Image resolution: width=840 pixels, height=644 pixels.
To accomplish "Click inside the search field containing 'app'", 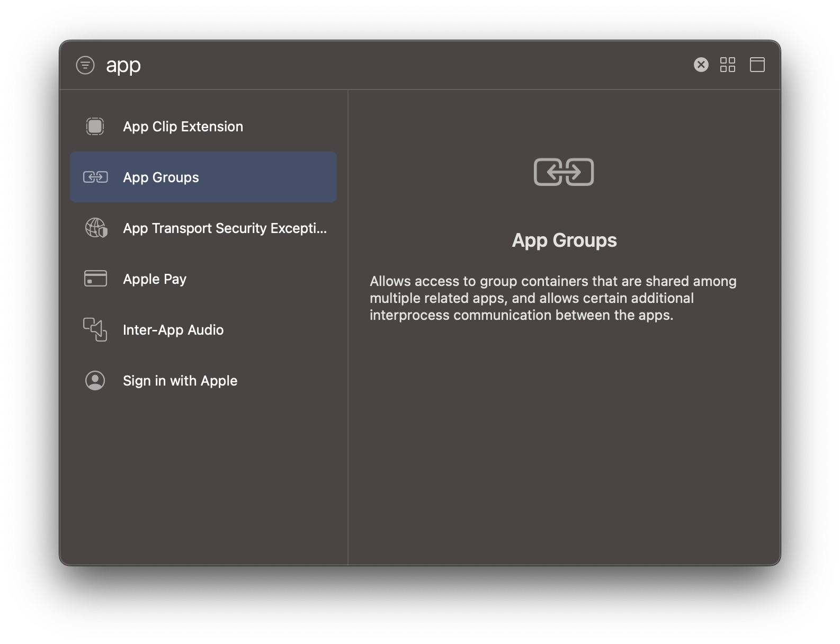I will click(392, 65).
